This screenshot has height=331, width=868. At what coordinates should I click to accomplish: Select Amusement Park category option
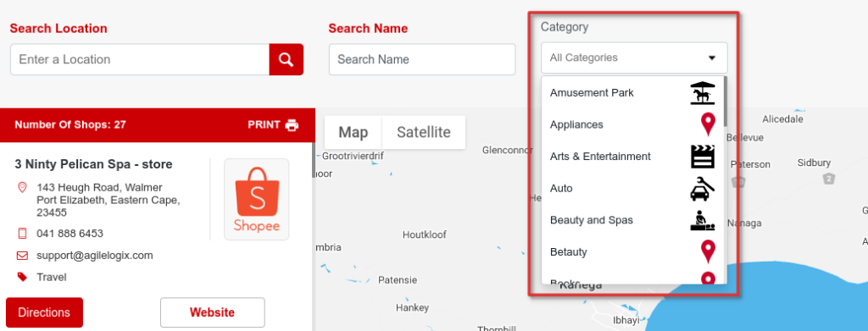tap(632, 93)
